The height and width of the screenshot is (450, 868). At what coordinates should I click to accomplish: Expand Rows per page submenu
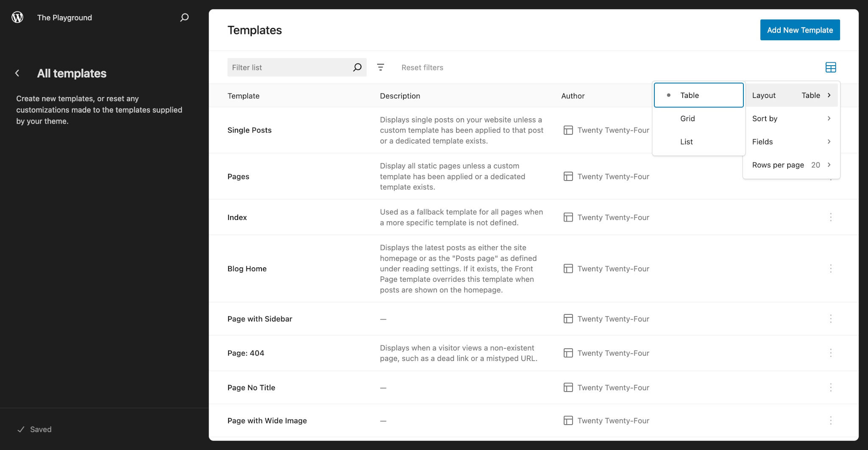click(x=791, y=165)
